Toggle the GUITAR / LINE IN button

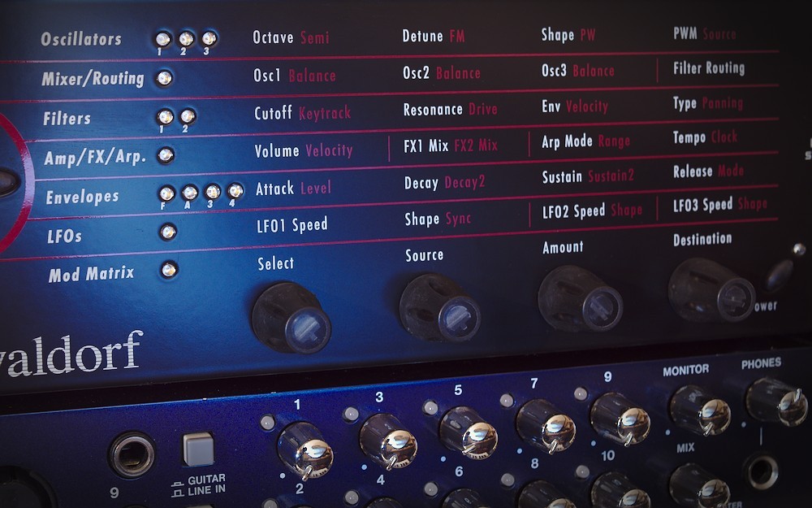tap(198, 449)
